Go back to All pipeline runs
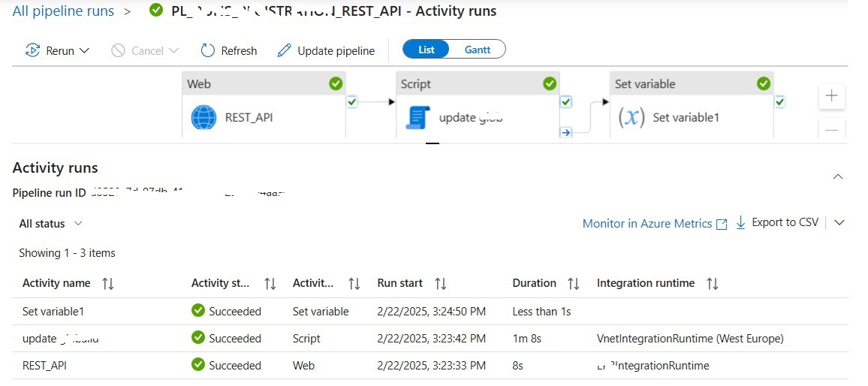This screenshot has height=386, width=868. pos(63,11)
